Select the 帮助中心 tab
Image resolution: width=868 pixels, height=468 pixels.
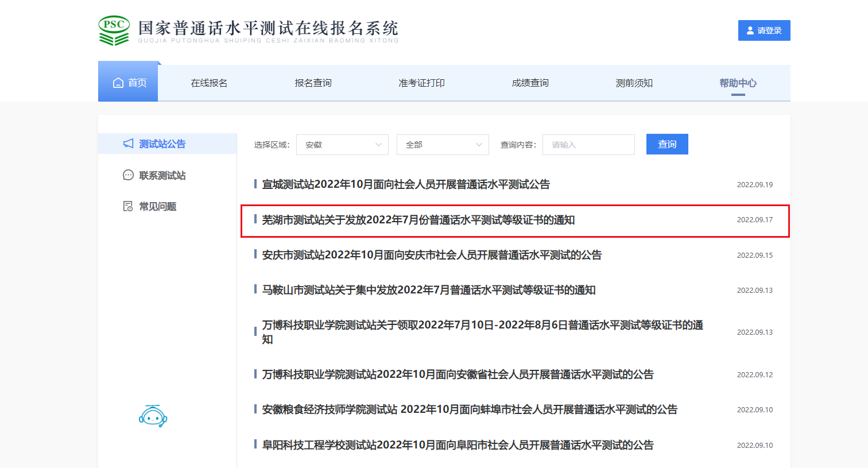(x=738, y=83)
